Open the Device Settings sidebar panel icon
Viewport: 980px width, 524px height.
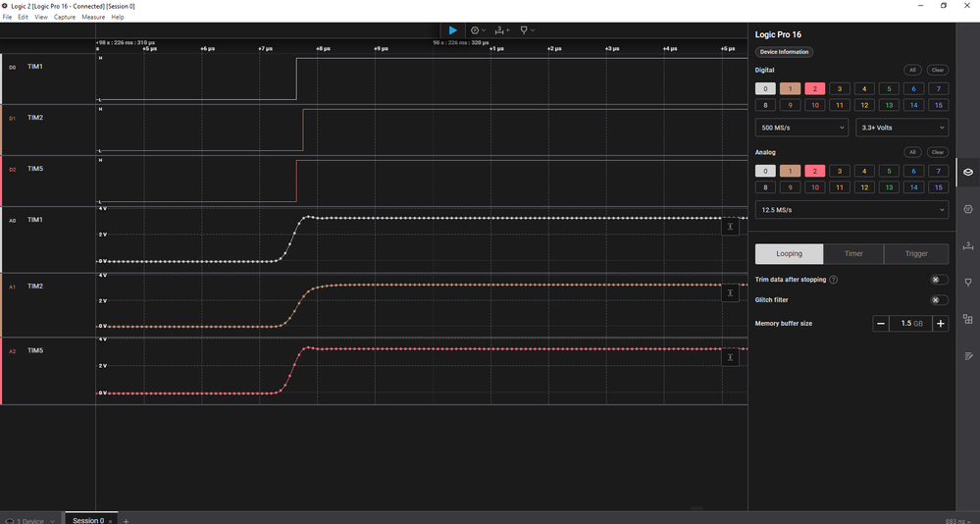967,172
